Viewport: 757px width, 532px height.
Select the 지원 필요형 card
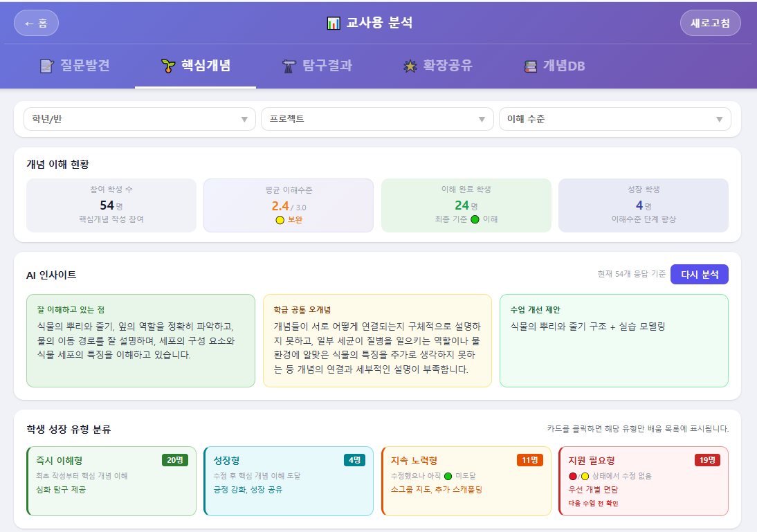[644, 481]
